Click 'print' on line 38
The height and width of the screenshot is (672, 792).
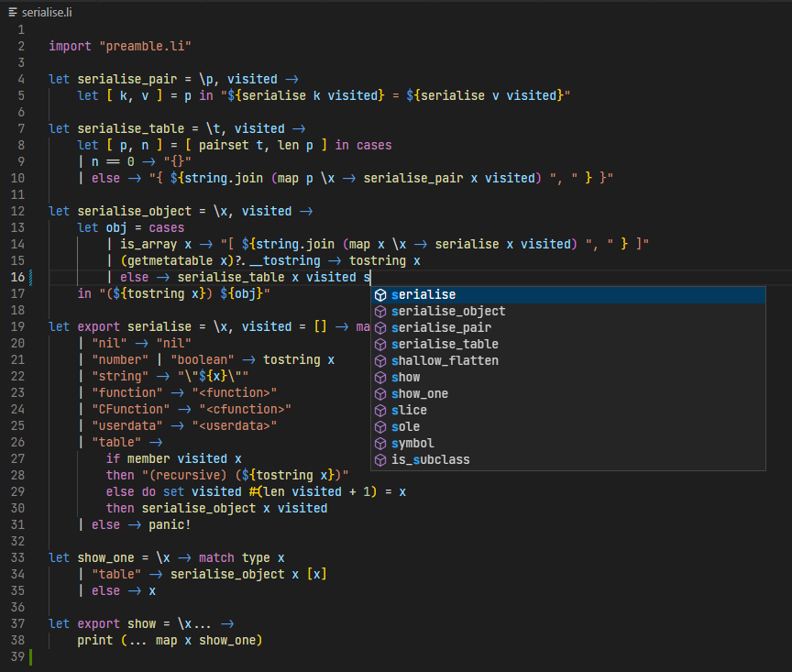click(95, 641)
